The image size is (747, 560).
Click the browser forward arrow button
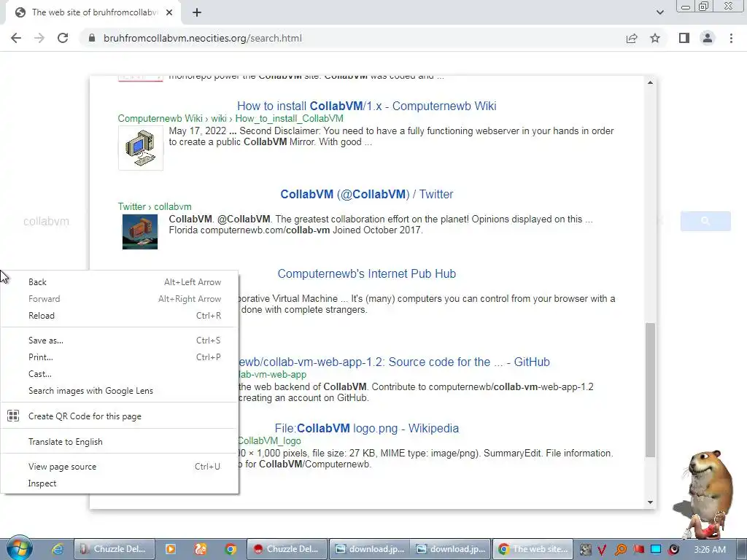point(39,38)
